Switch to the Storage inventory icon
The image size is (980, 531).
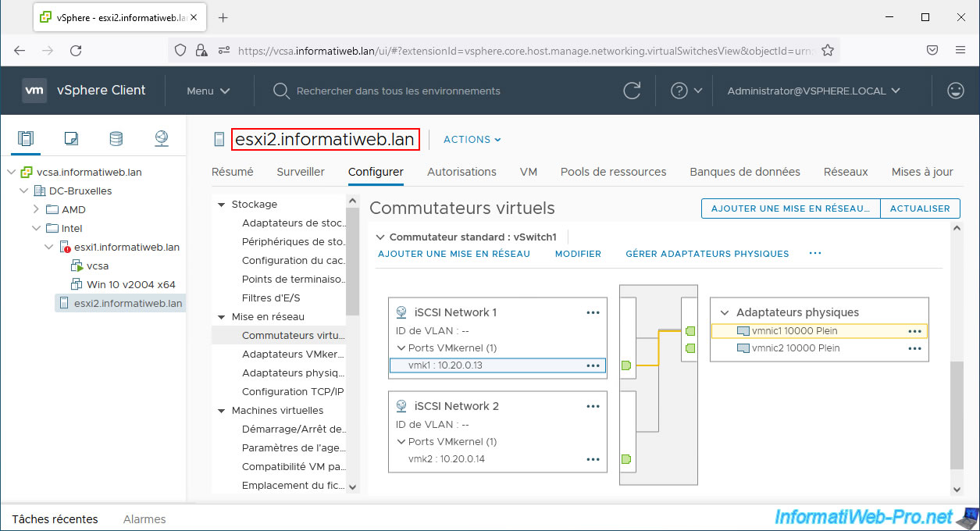[116, 139]
